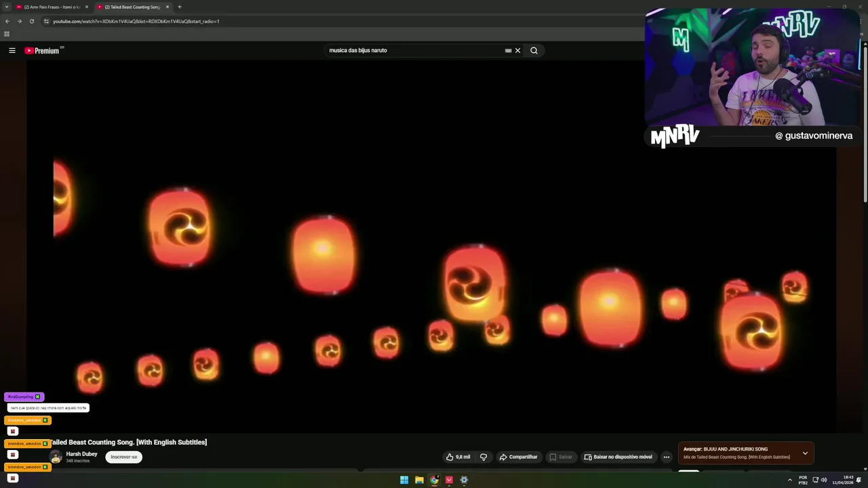Switch to Chrome in the taskbar
The image size is (868, 488).
tap(434, 480)
